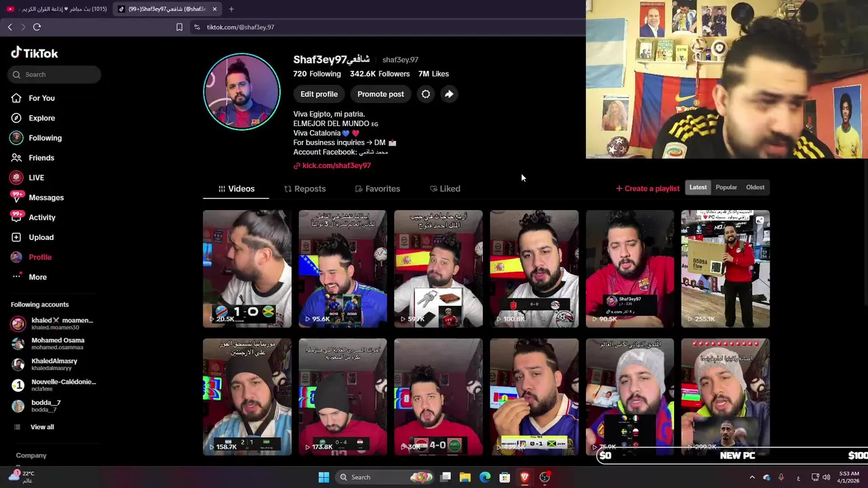Open the TikTok home logo
868x488 pixels.
(x=35, y=53)
